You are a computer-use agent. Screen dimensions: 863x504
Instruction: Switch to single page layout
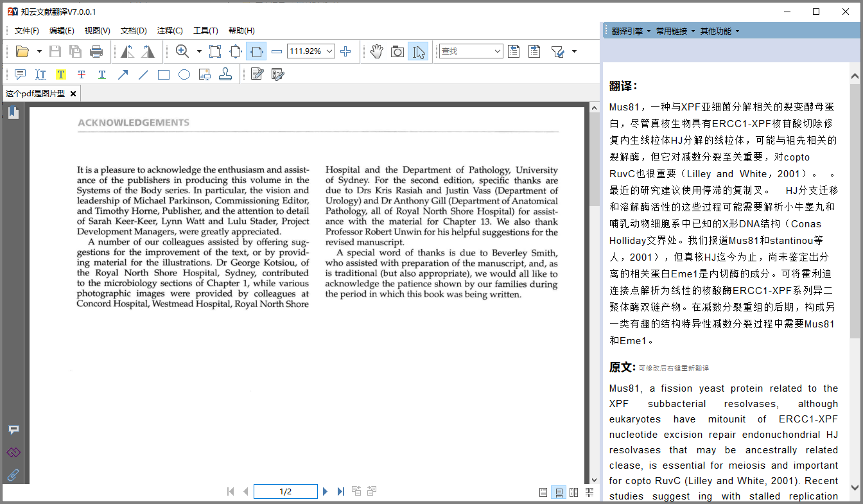[543, 492]
